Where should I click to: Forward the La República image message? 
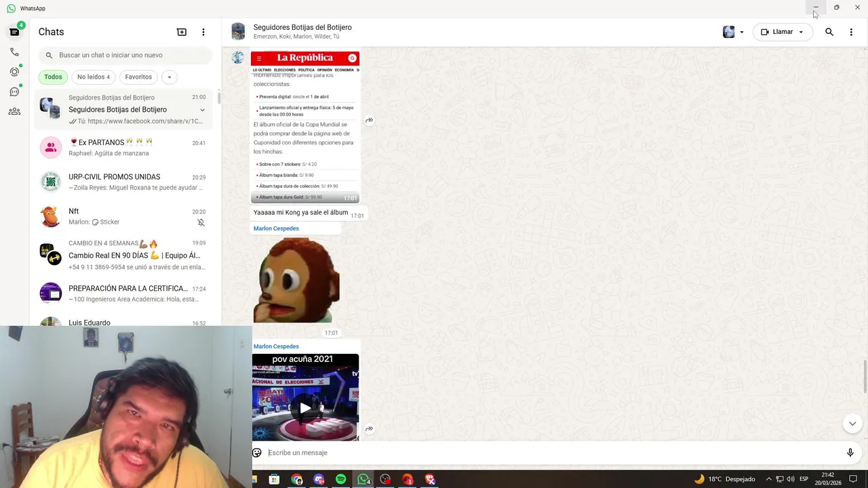click(369, 121)
